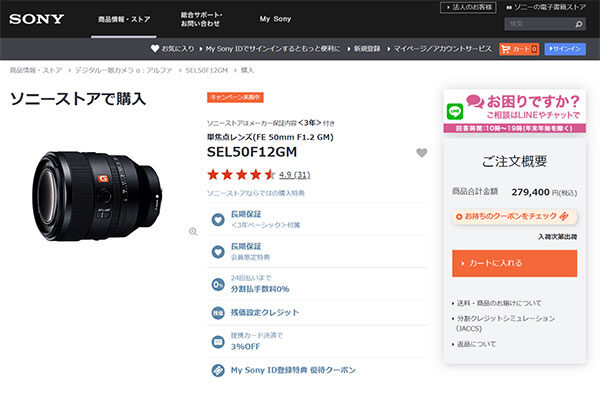Click the cart icon in orange button

point(506,49)
